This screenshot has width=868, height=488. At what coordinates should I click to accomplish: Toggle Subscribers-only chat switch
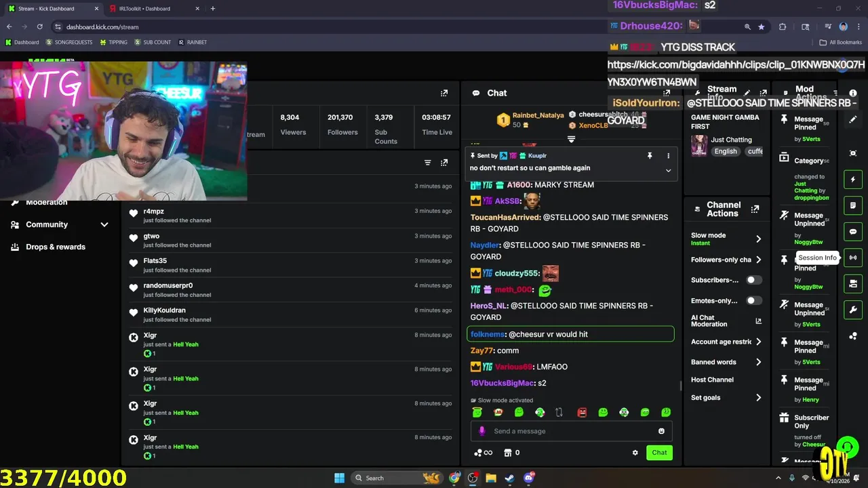tap(753, 280)
